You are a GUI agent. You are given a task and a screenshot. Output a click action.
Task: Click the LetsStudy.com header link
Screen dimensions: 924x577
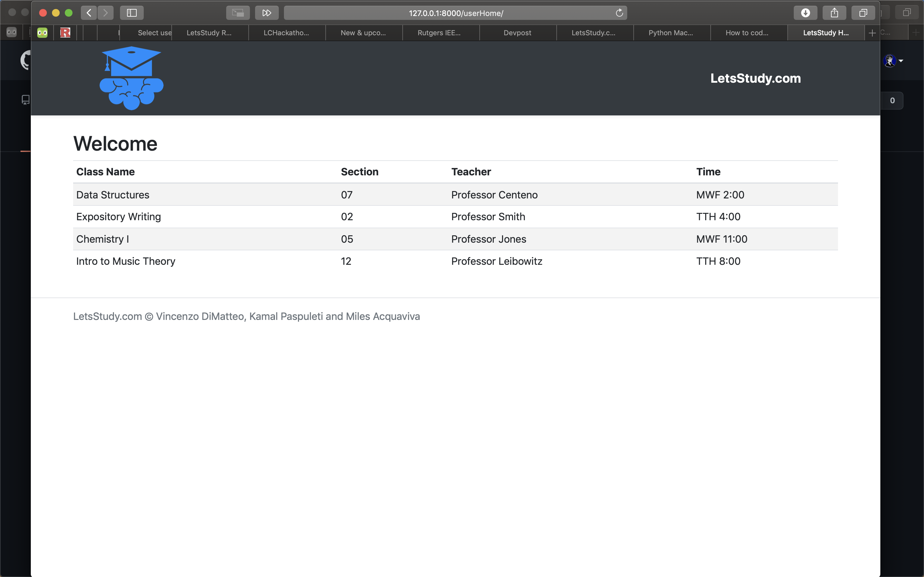755,78
